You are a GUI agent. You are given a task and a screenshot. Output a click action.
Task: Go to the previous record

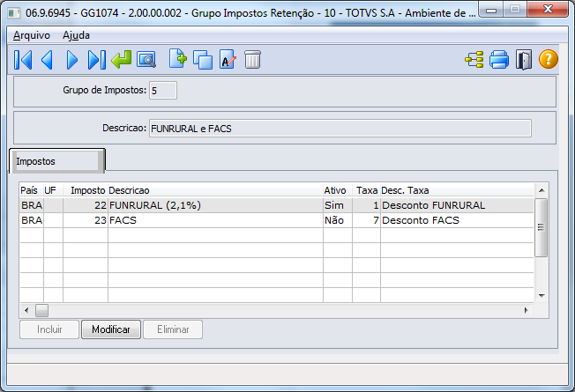click(x=47, y=60)
